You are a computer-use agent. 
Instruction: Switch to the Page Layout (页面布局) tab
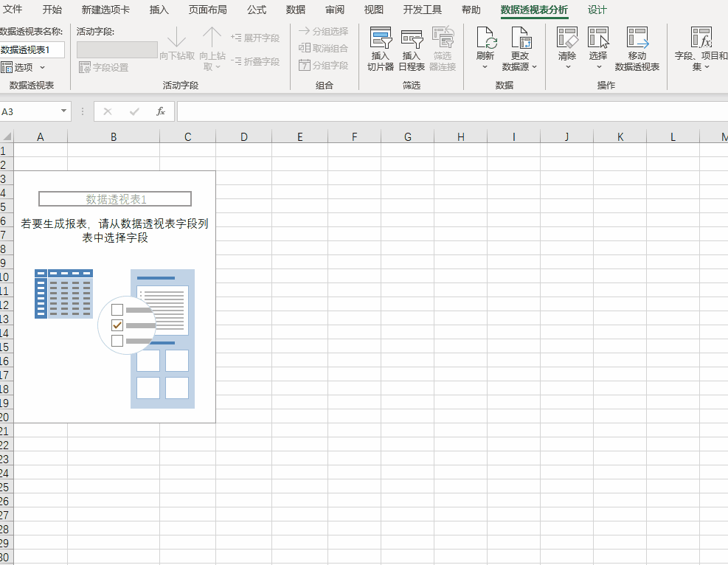click(207, 10)
